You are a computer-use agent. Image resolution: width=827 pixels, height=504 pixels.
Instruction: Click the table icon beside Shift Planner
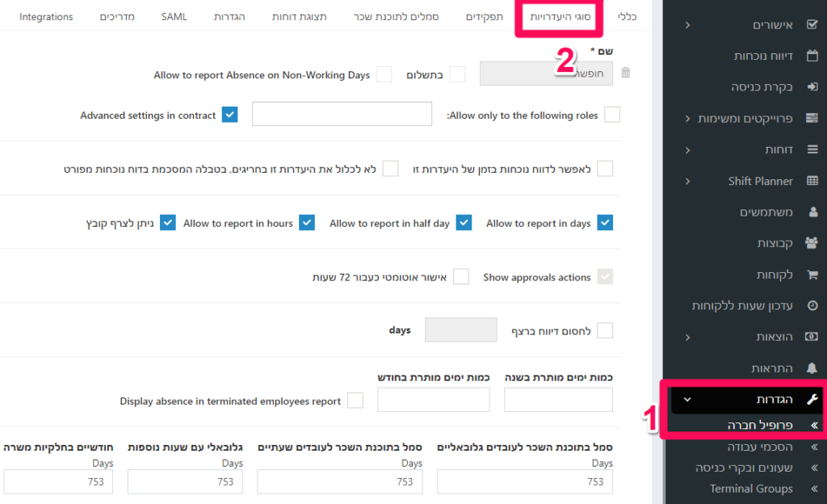(x=812, y=181)
